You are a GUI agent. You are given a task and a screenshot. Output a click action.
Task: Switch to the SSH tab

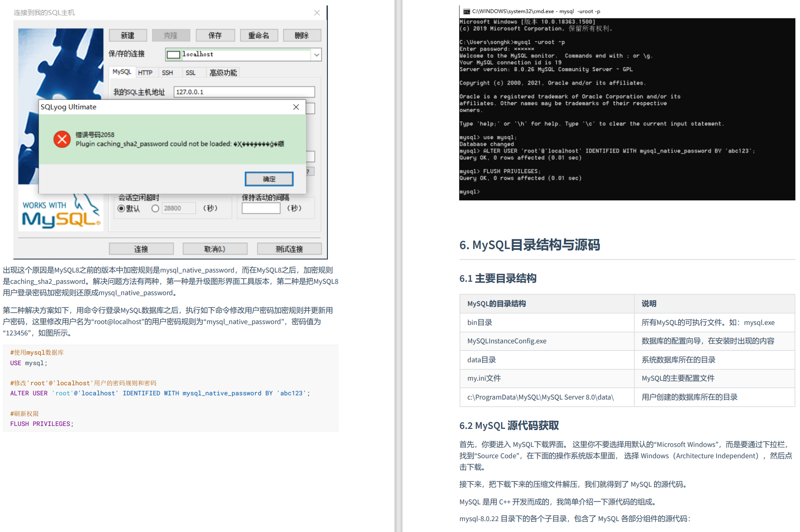pyautogui.click(x=168, y=72)
